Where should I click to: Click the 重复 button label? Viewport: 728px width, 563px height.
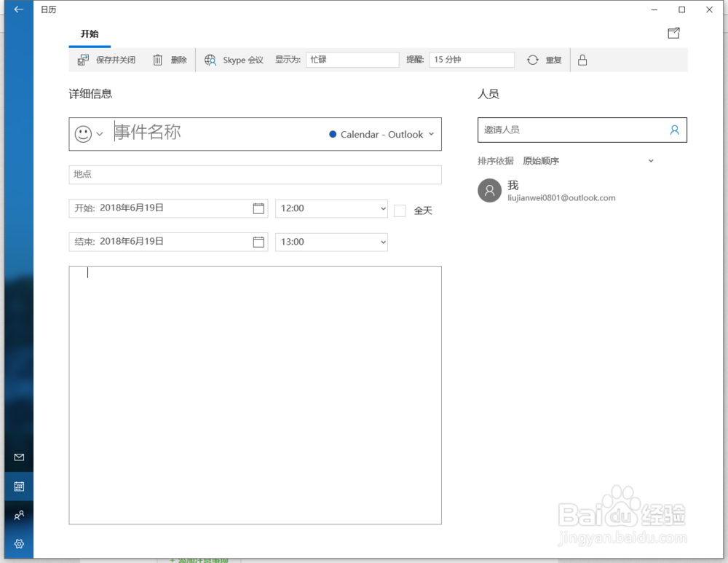(x=553, y=60)
